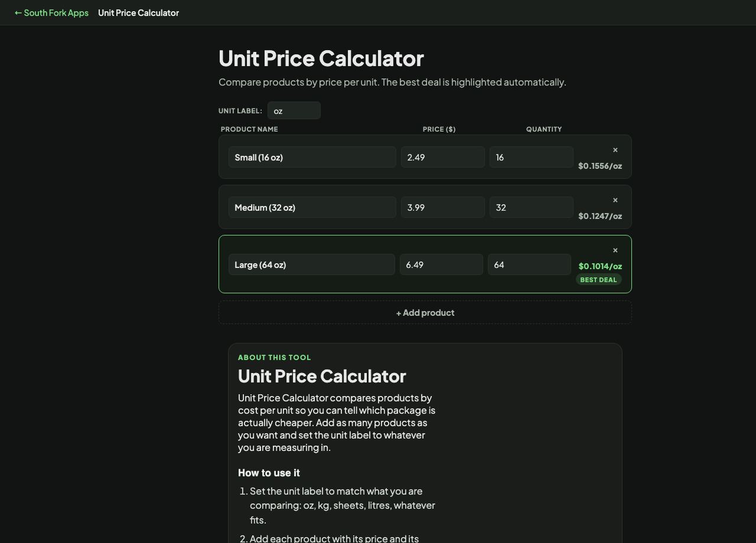Remove the Small (16 oz) product row
The height and width of the screenshot is (543, 756).
tap(615, 150)
